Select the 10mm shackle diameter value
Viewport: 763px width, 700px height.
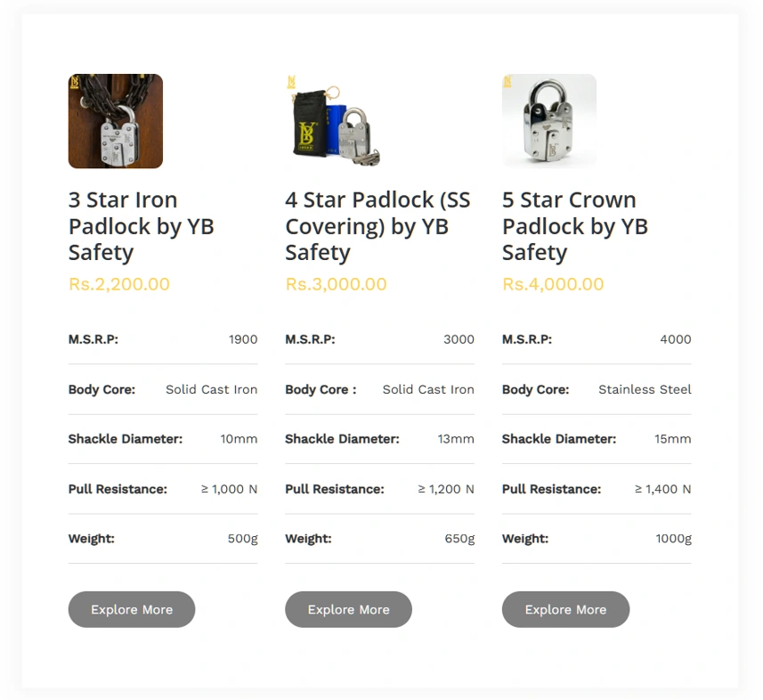click(x=239, y=439)
